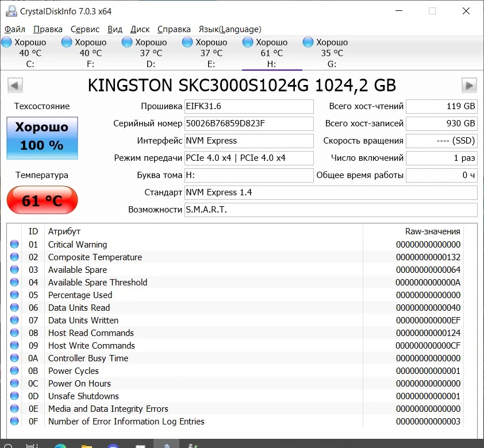Image resolution: width=484 pixels, height=448 pixels.
Task: Click the serial number field 50026B76859D823F
Action: pos(249,123)
